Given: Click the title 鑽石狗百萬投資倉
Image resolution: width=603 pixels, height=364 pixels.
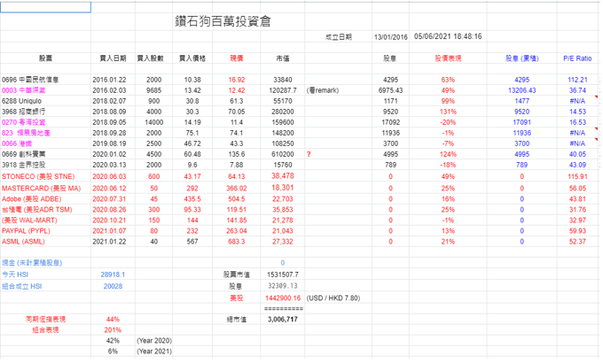Looking at the screenshot, I should point(223,21).
